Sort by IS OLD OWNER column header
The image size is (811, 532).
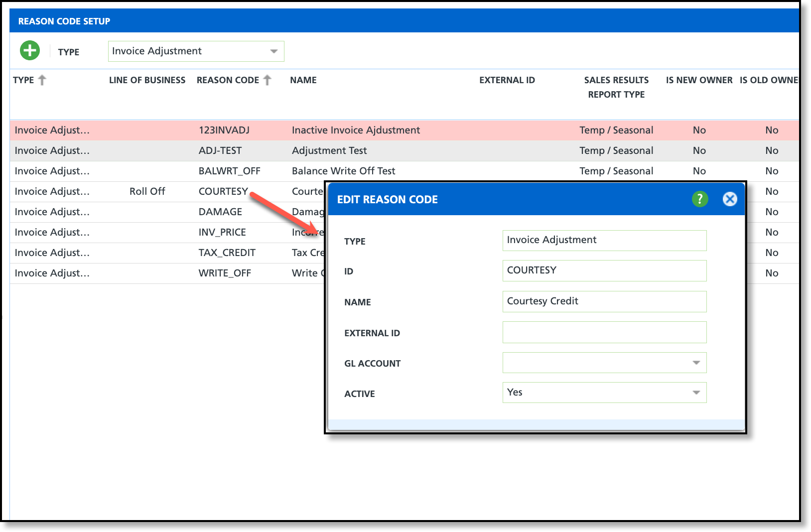click(x=769, y=80)
